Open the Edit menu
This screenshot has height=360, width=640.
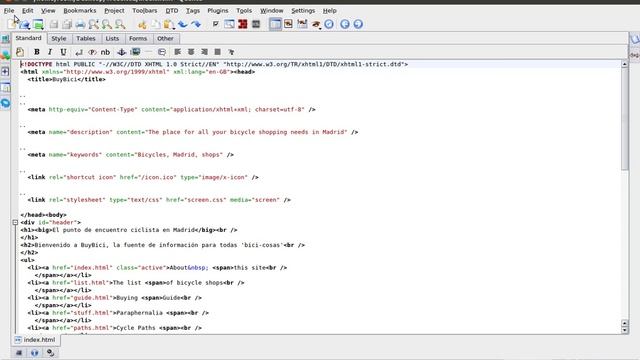click(27, 11)
